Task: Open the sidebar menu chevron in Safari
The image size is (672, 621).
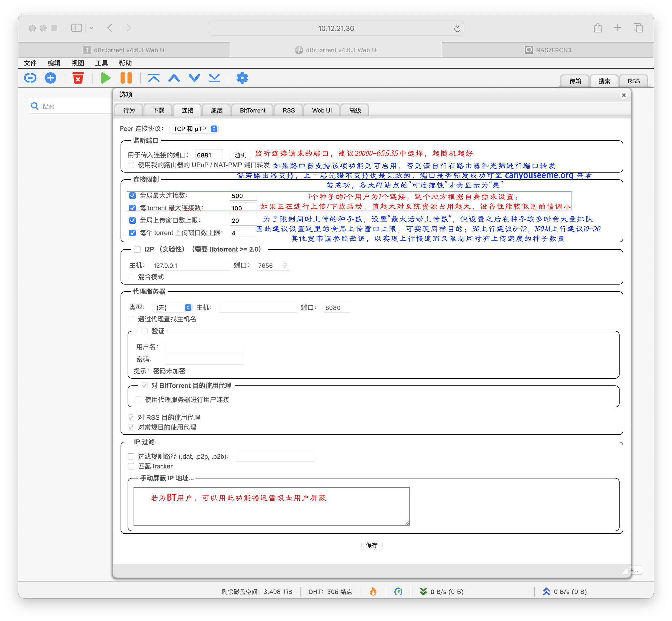Action: tap(91, 28)
